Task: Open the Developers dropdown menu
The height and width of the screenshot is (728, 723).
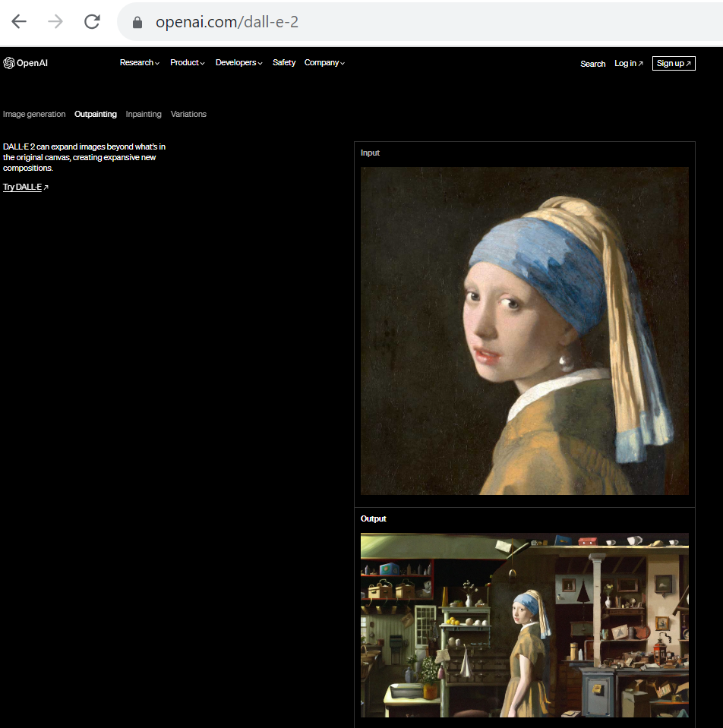Action: point(238,63)
